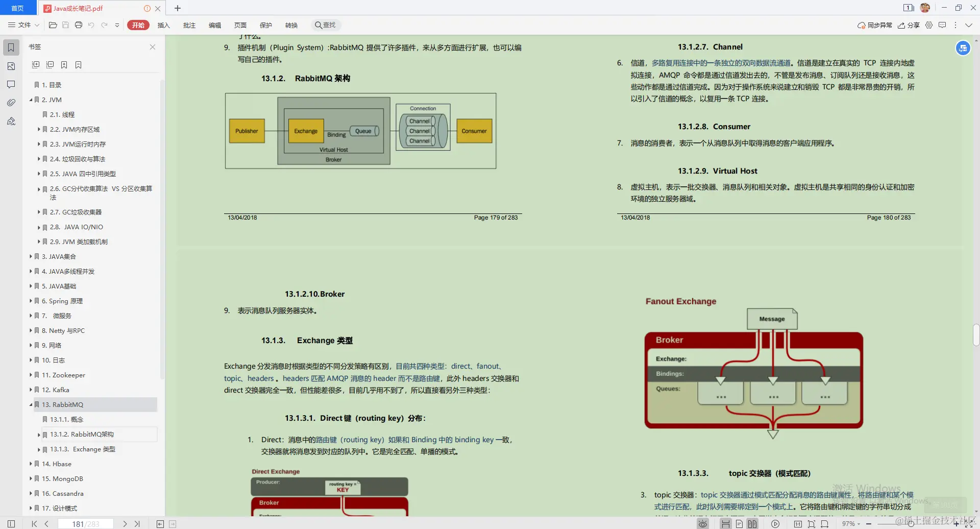Collapse the 13. RabbitMQ bookmark node
The height and width of the screenshot is (529, 980).
31,405
